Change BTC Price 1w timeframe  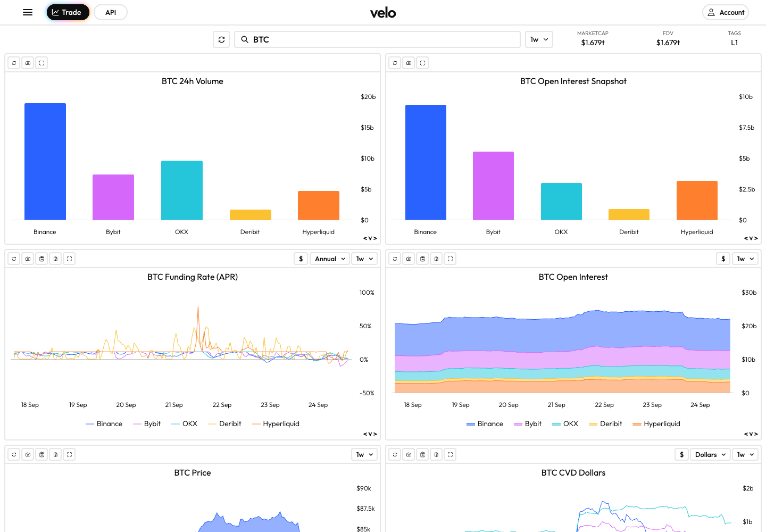(365, 454)
